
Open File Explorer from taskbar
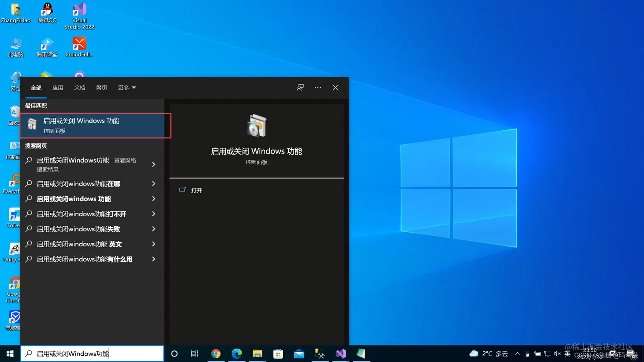pyautogui.click(x=257, y=353)
